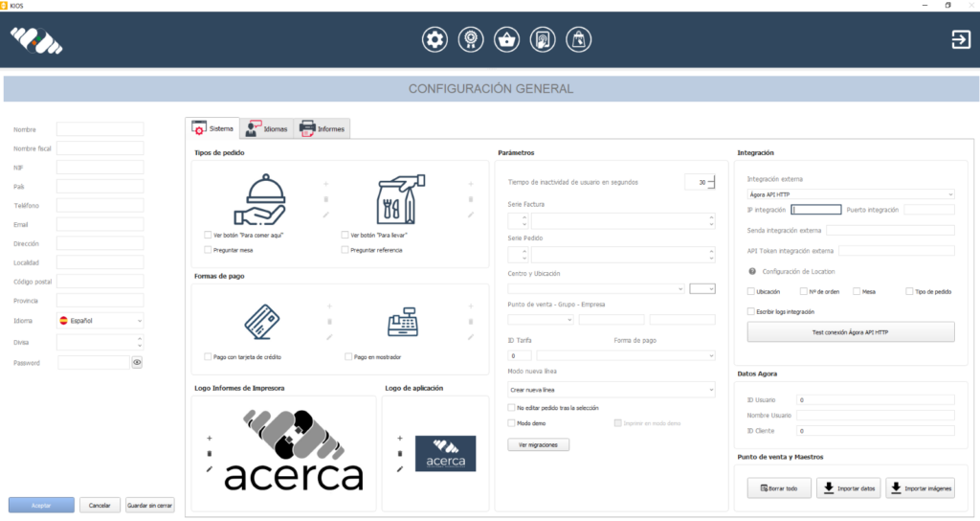Click the 'Borrar todo' button
This screenshot has width=980, height=521.
click(x=779, y=488)
